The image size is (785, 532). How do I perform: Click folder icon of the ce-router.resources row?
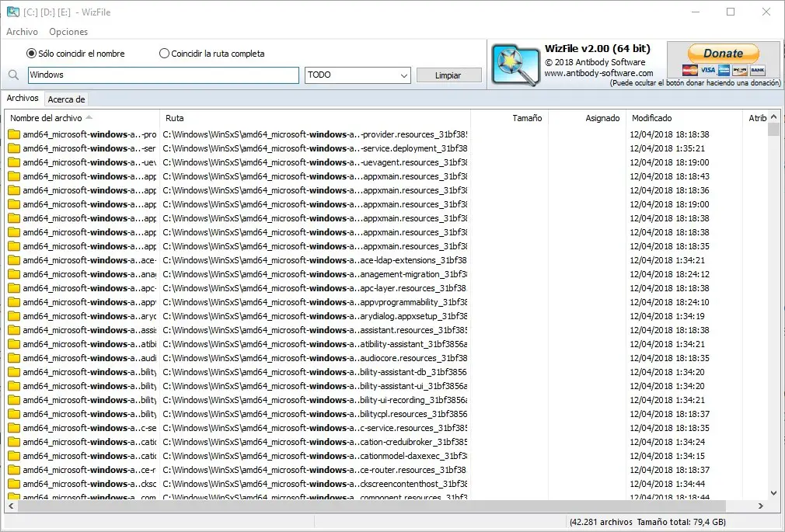(14, 471)
